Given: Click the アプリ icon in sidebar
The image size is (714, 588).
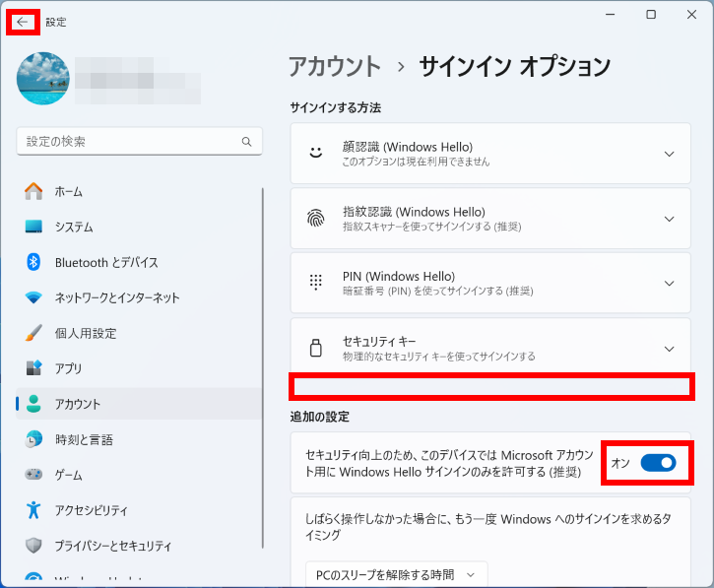Looking at the screenshot, I should pyautogui.click(x=33, y=368).
